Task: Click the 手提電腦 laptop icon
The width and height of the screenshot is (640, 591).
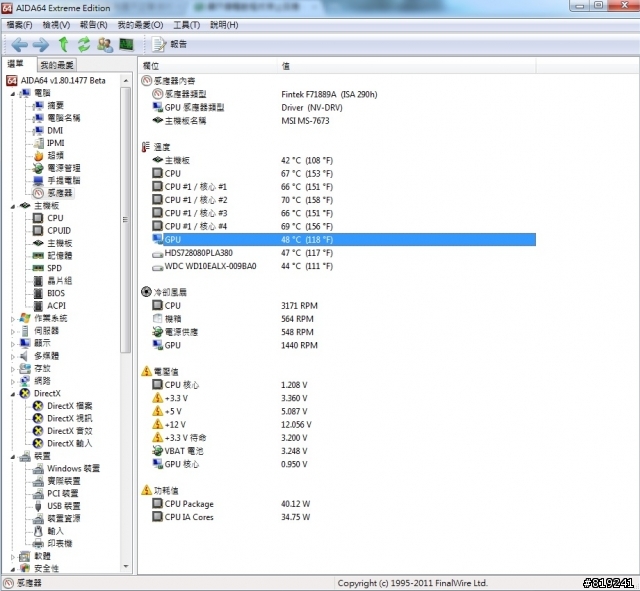Action: pyautogui.click(x=38, y=181)
